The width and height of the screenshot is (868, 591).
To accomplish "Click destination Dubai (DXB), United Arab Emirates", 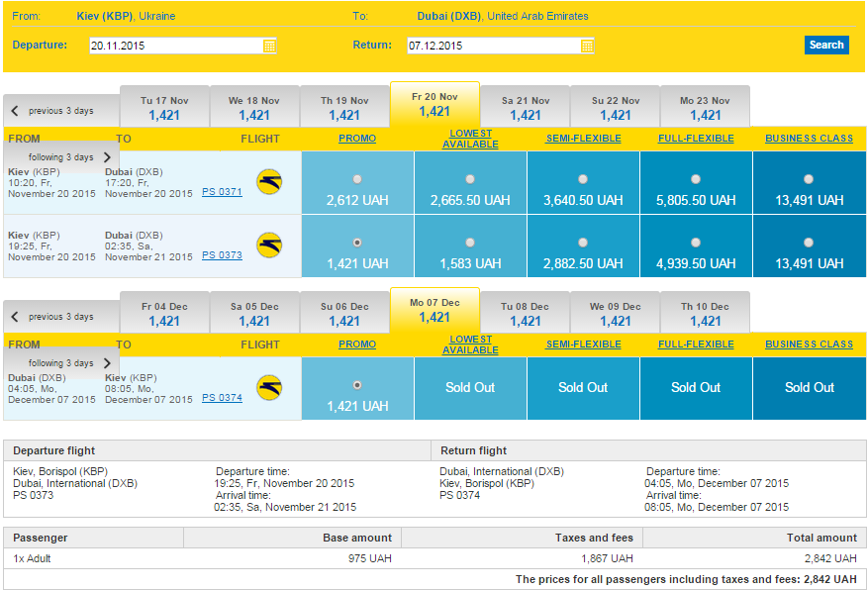I will [503, 16].
